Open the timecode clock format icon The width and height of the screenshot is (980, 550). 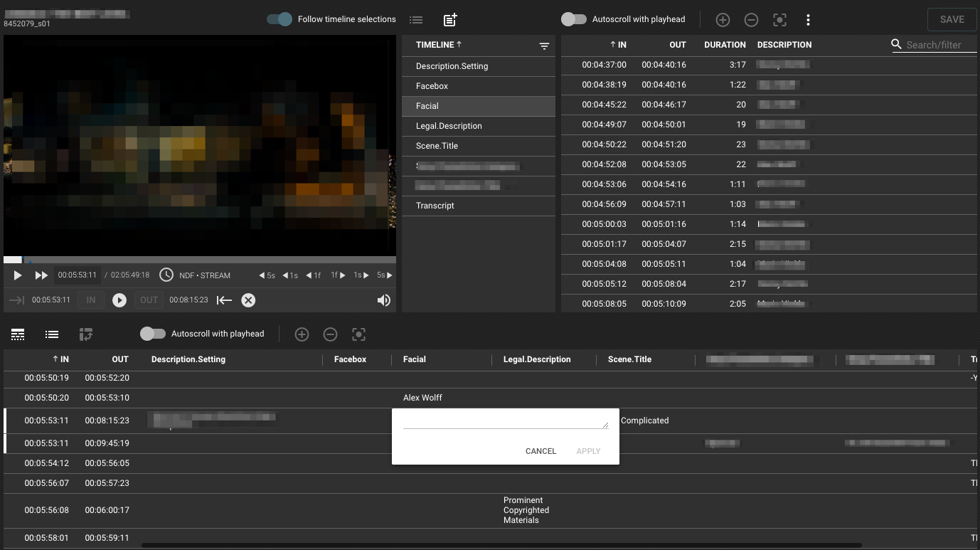166,275
